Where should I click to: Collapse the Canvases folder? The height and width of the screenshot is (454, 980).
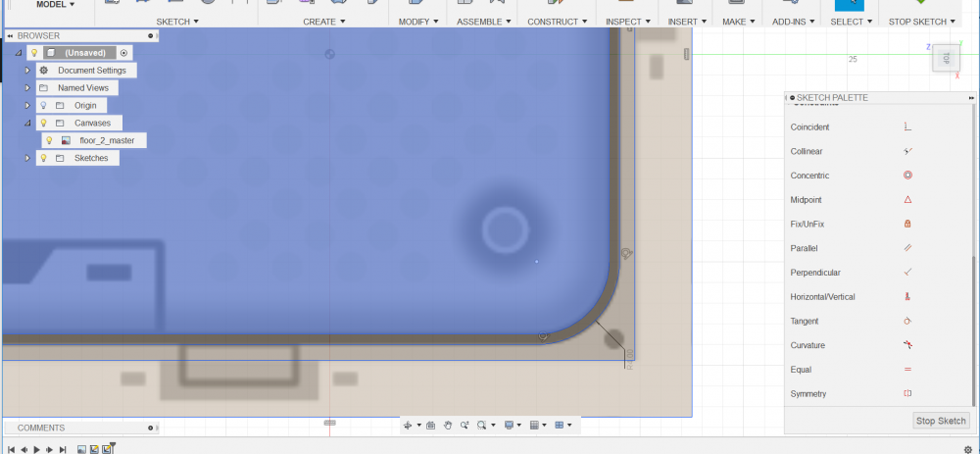[27, 123]
